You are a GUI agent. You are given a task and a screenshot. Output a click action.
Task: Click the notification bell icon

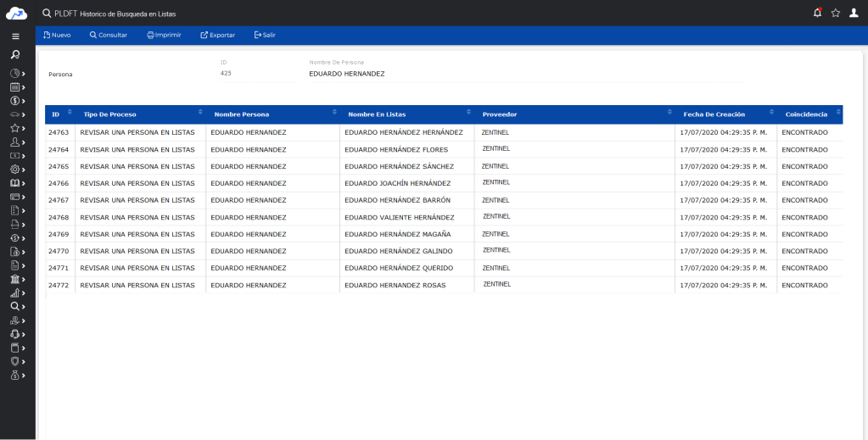(x=817, y=13)
